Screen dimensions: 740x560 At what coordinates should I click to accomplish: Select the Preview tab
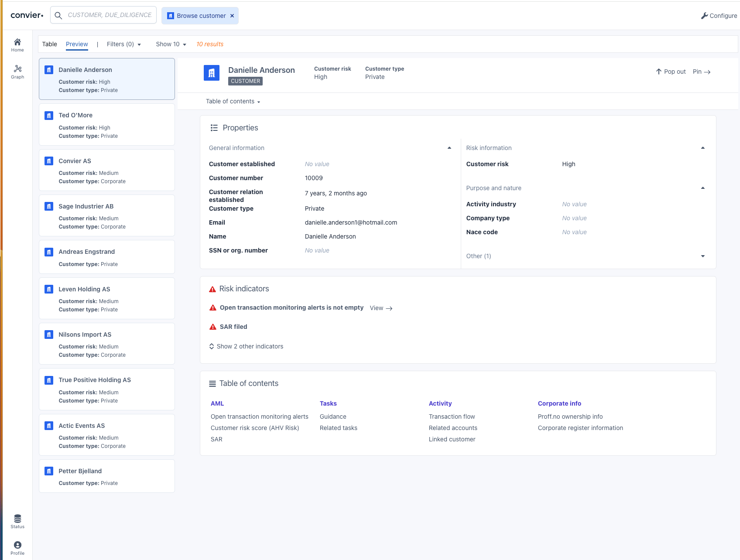click(x=77, y=44)
